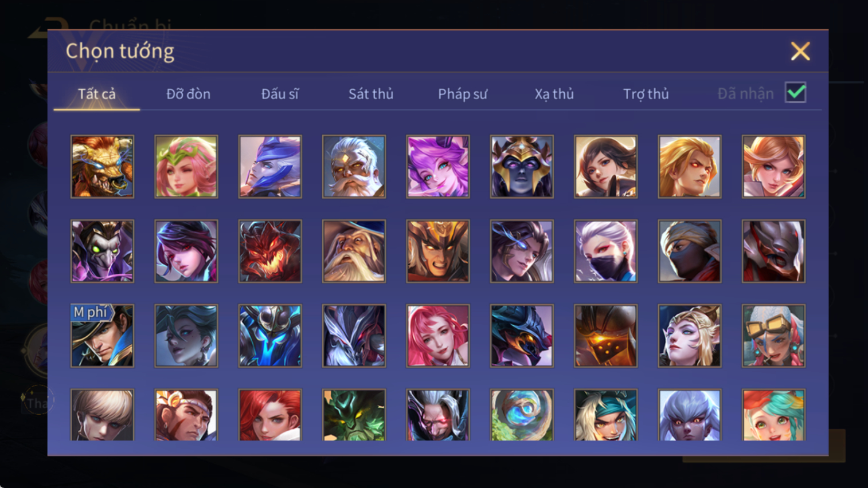Viewport: 868px width, 488px height.
Task: Pick the white-bearded old warrior hero
Action: pos(354,167)
